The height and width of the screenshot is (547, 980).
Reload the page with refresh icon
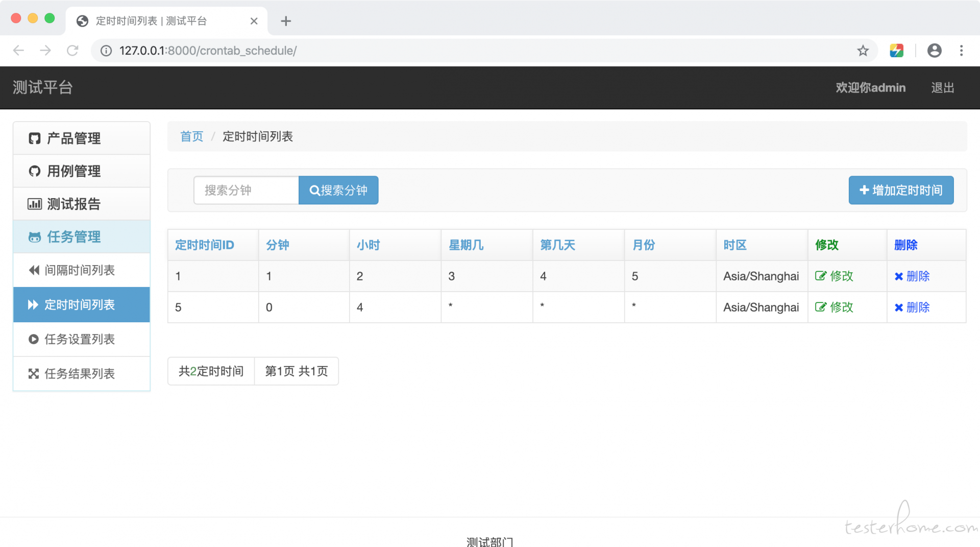[x=72, y=51]
